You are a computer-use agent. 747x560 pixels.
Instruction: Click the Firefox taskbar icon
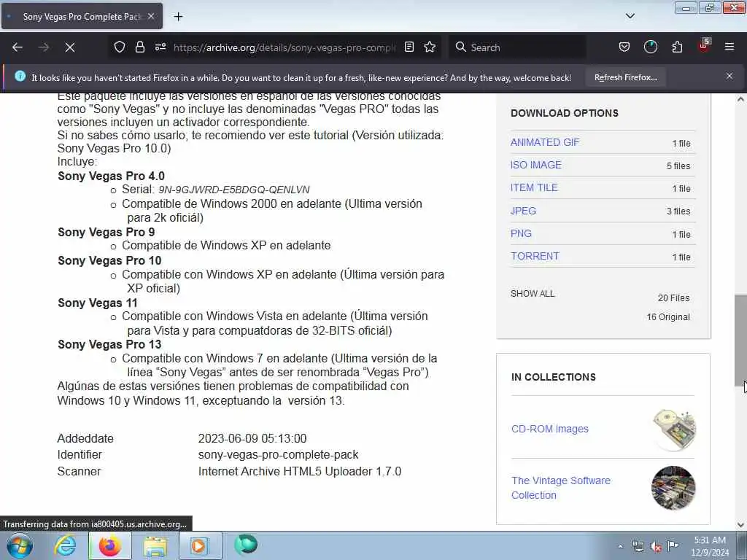click(109, 545)
